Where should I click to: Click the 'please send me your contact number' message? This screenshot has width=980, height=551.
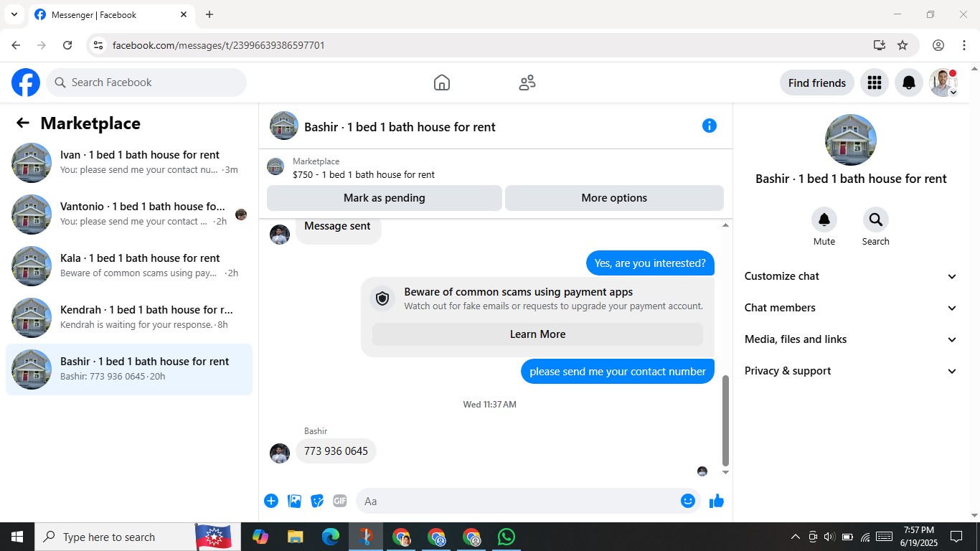click(618, 372)
